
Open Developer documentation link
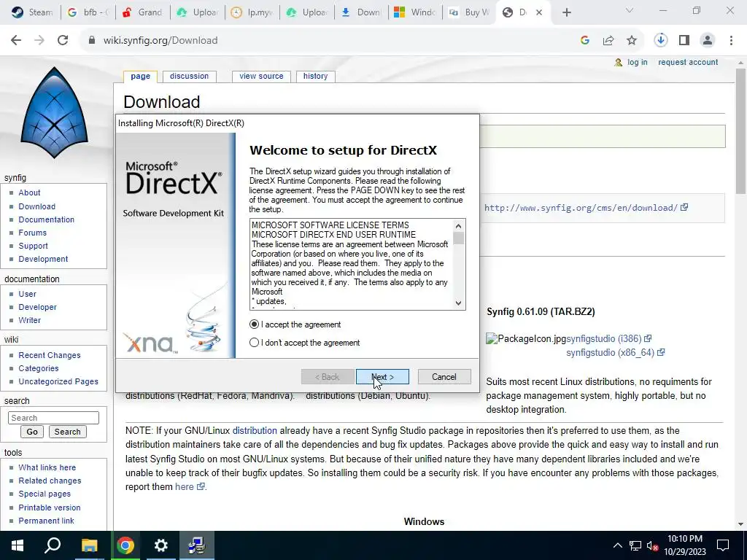click(38, 307)
